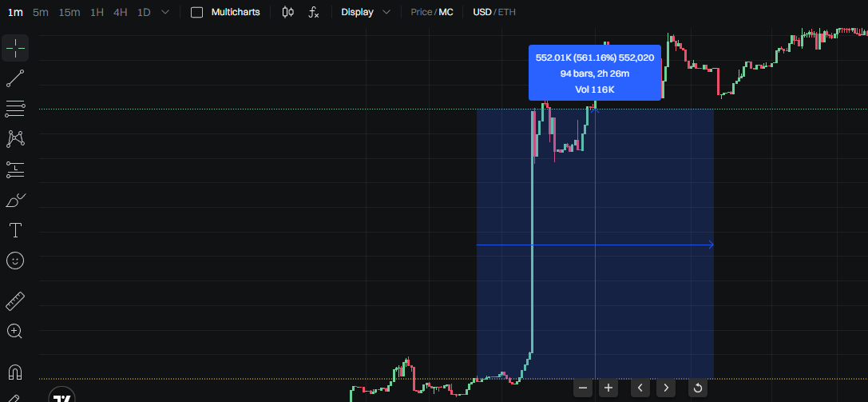This screenshot has width=868, height=402.
Task: Switch the chart to MC mode
Action: pos(446,12)
